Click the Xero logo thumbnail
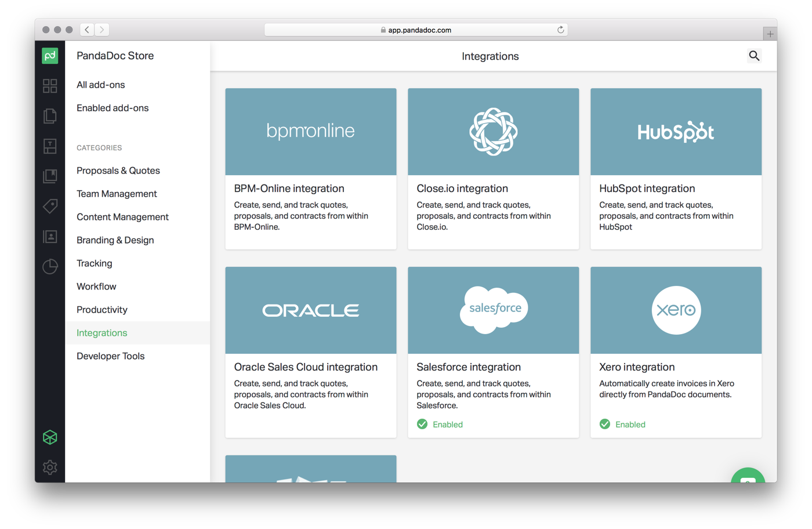This screenshot has height=529, width=812. [x=676, y=310]
